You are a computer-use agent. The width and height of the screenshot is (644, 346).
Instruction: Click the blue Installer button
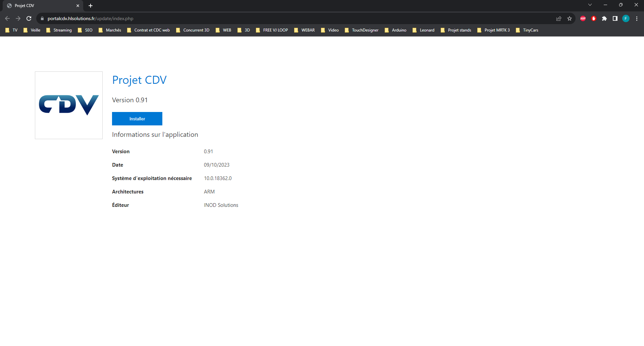pyautogui.click(x=137, y=119)
